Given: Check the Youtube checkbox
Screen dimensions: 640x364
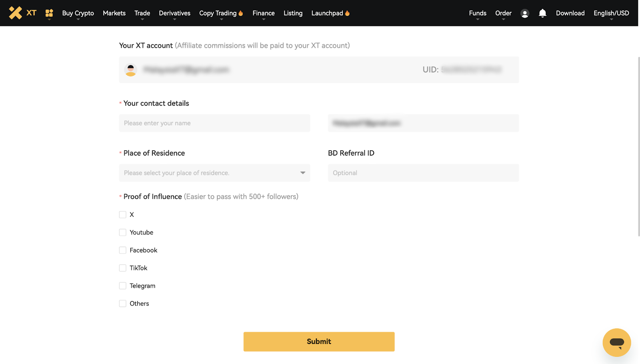Looking at the screenshot, I should click(123, 232).
